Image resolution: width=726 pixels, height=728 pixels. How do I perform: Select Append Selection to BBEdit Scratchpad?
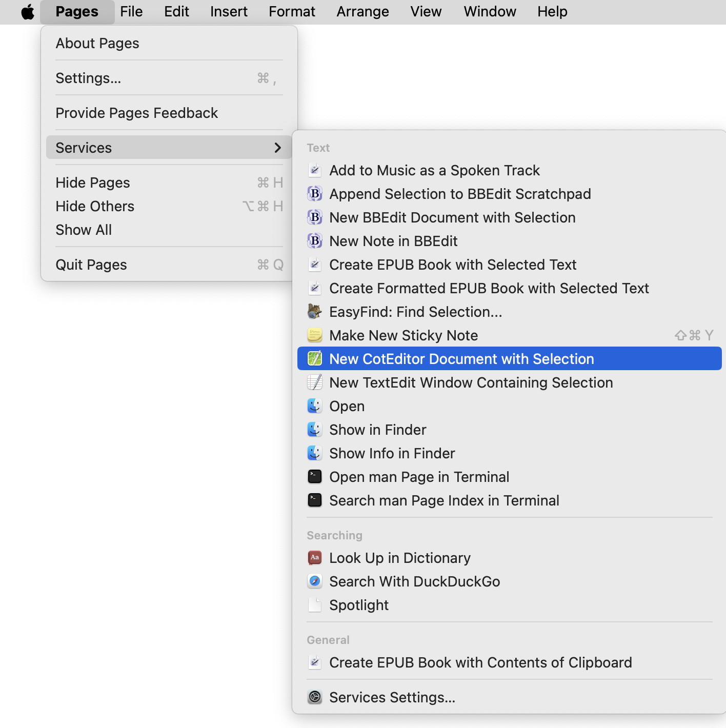[510, 194]
